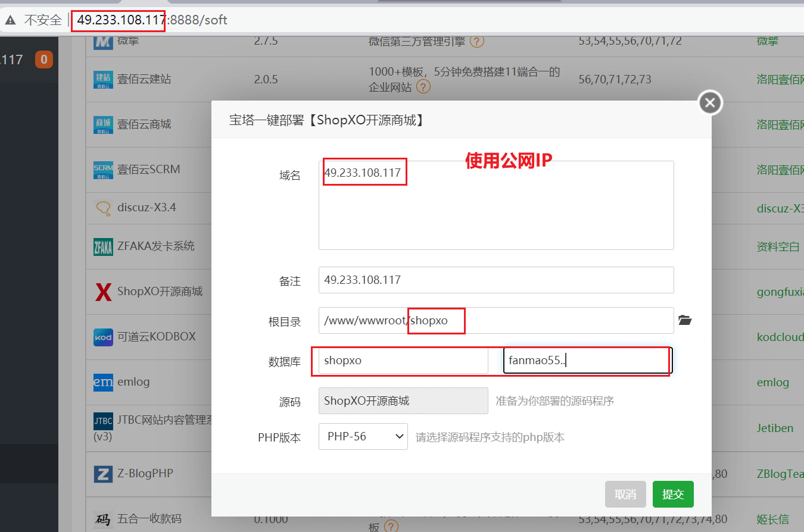
Task: Click the 五合一收款码 icon
Action: pos(103,519)
